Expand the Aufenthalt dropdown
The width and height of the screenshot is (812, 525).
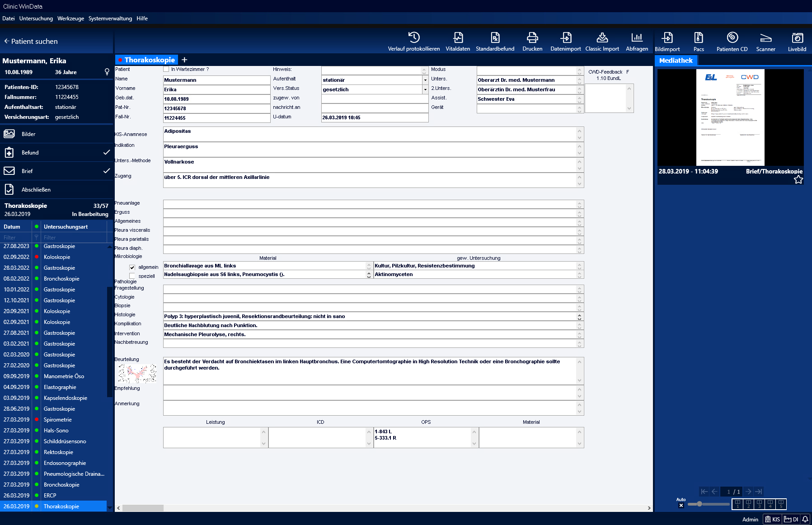coord(425,80)
